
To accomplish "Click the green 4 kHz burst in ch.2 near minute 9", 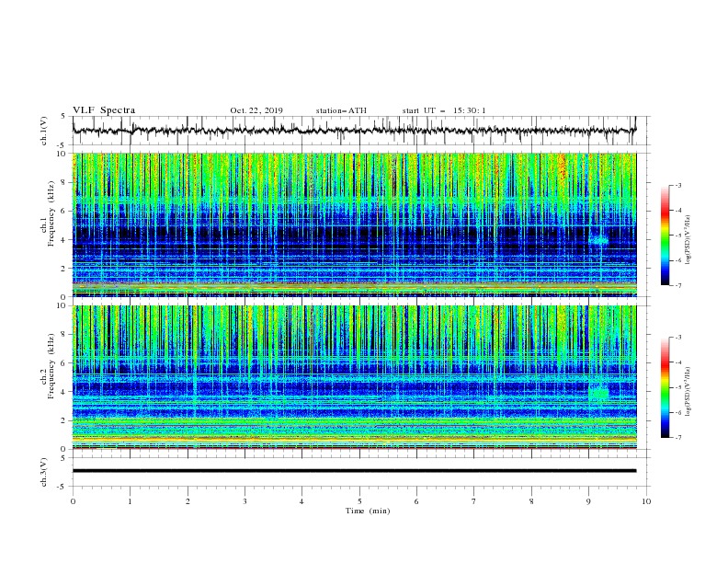I will point(598,393).
